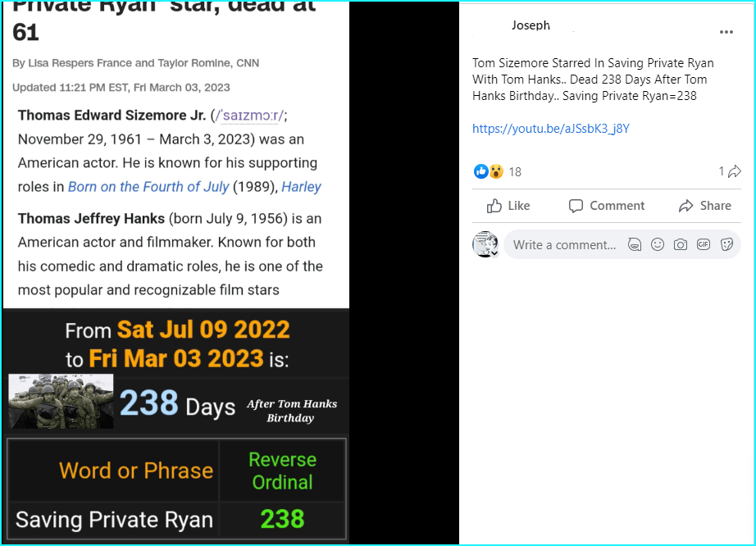Click the Write a comment field
This screenshot has width=756, height=546.
564,244
